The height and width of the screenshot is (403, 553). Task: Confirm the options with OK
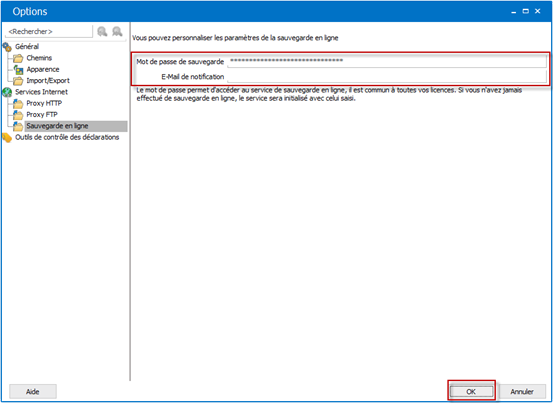click(x=471, y=391)
